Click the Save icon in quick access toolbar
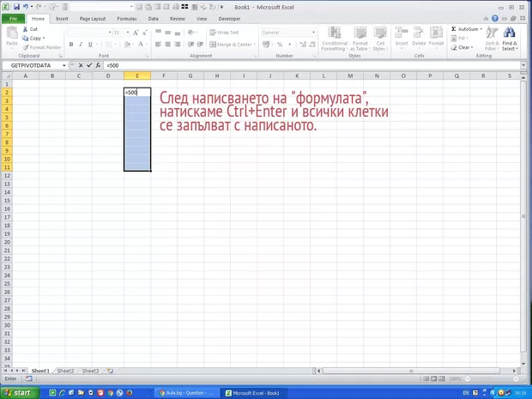 tap(15, 6)
